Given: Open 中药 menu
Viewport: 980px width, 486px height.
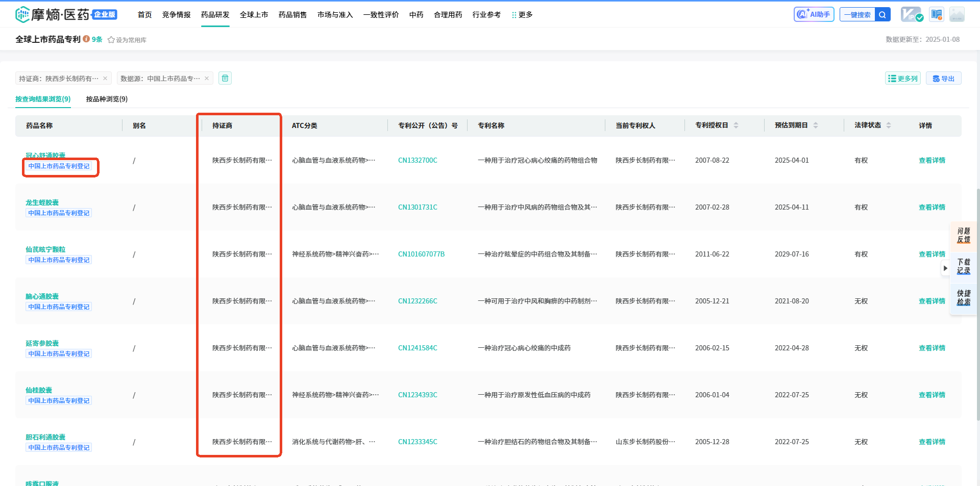Looking at the screenshot, I should (416, 15).
